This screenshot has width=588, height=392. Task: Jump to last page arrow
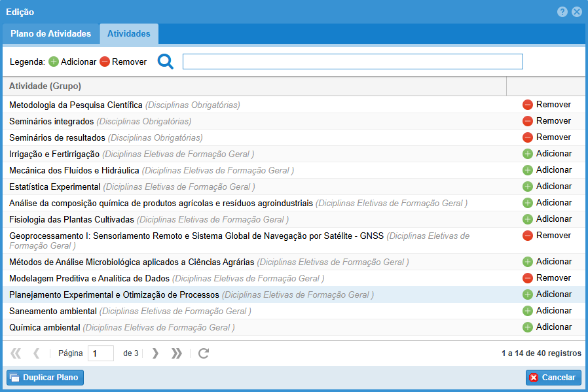pos(176,353)
